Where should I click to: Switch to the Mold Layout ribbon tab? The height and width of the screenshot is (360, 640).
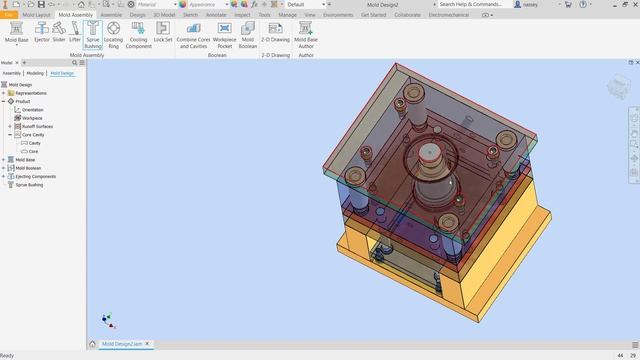pyautogui.click(x=36, y=15)
